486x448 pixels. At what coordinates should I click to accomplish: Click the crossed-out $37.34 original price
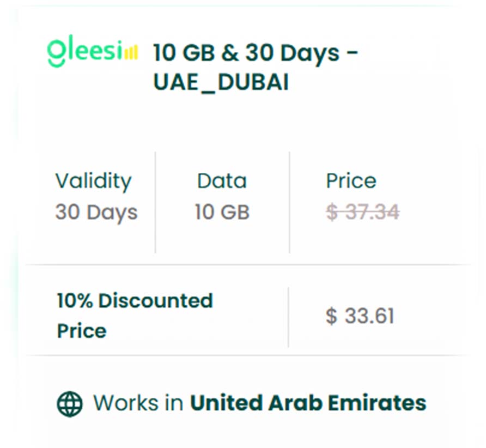pyautogui.click(x=362, y=212)
